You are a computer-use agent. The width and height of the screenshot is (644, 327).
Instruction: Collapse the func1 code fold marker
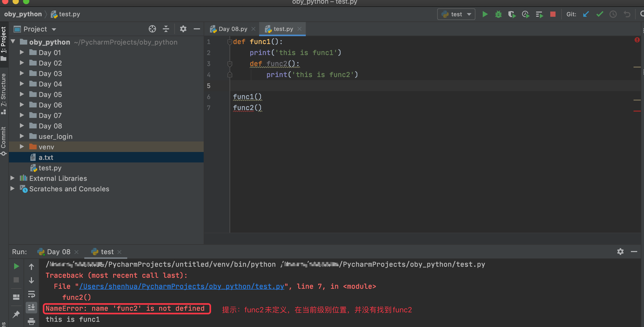(x=230, y=42)
